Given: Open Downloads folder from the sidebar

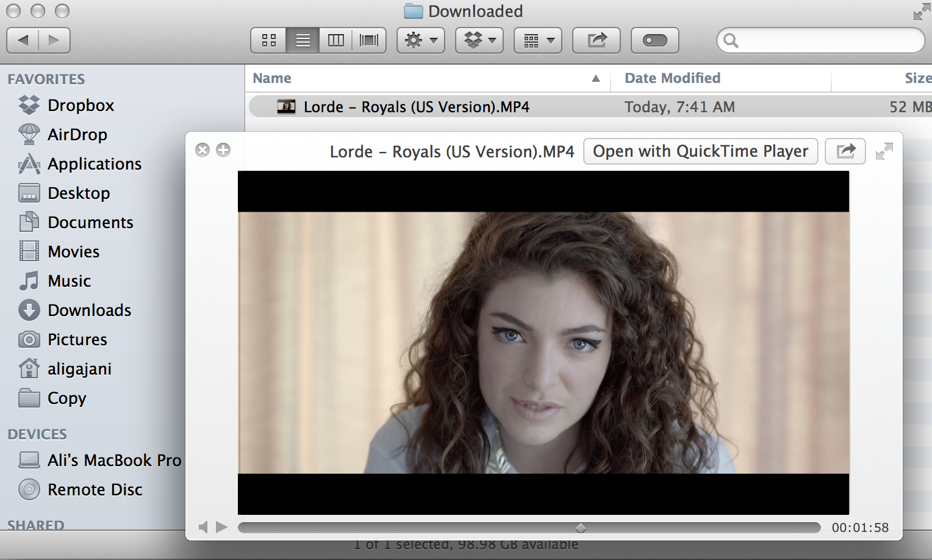Looking at the screenshot, I should click(x=90, y=311).
